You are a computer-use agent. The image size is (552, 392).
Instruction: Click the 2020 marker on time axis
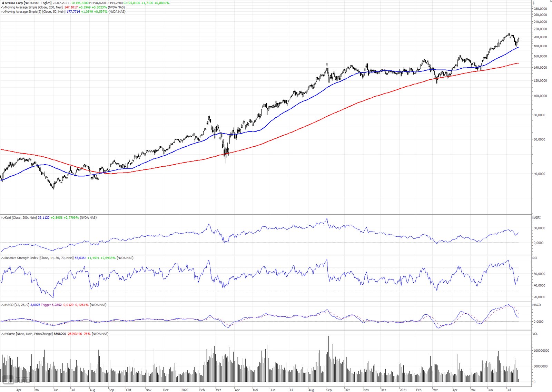[185, 390]
